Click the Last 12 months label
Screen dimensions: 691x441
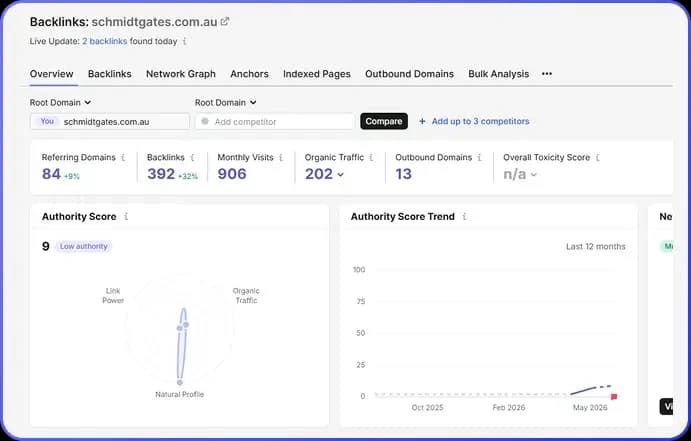pyautogui.click(x=596, y=247)
